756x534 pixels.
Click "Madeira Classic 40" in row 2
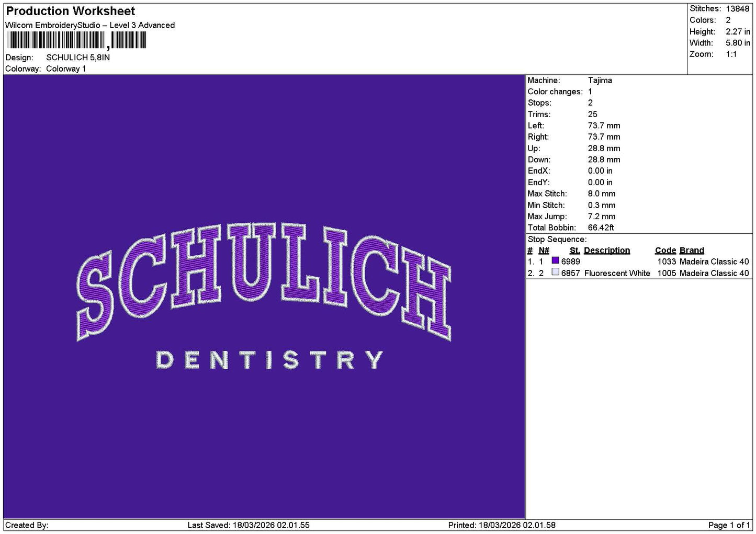714,273
